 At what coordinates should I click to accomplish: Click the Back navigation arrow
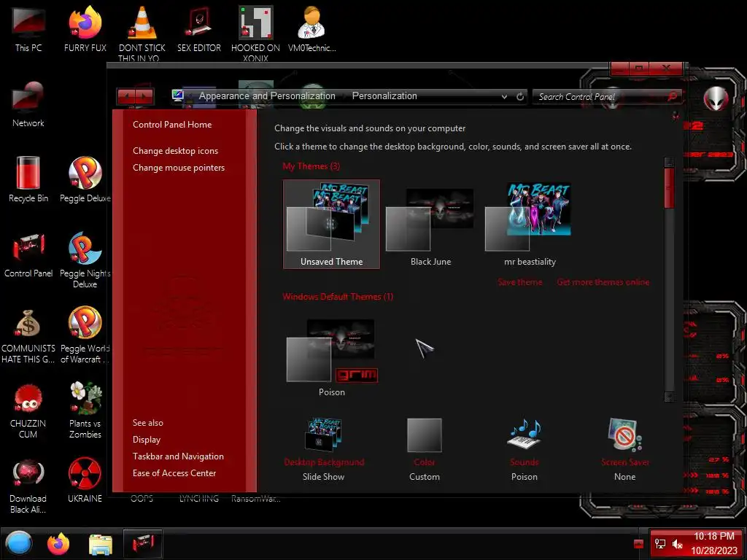[x=127, y=97]
